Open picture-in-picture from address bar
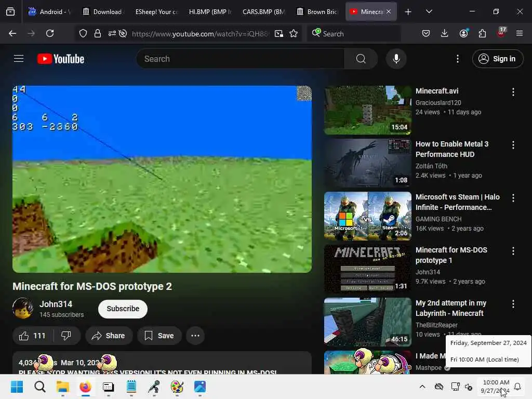 point(279,33)
